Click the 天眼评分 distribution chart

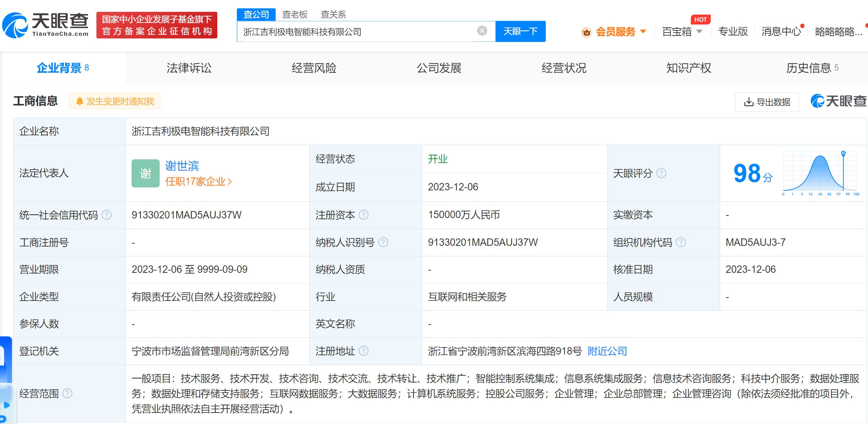tap(821, 173)
